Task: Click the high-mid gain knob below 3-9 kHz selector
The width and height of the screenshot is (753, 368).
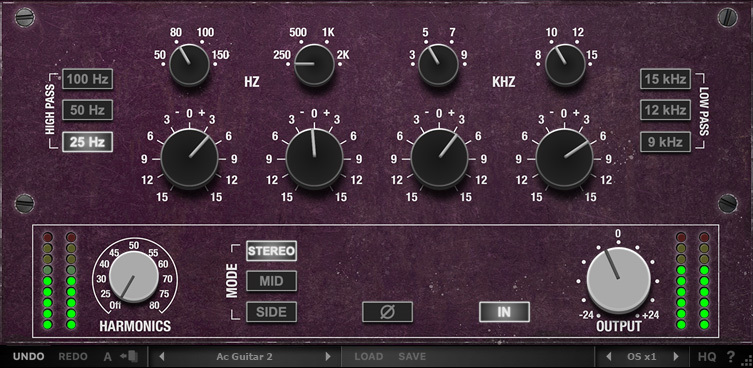Action: click(439, 159)
